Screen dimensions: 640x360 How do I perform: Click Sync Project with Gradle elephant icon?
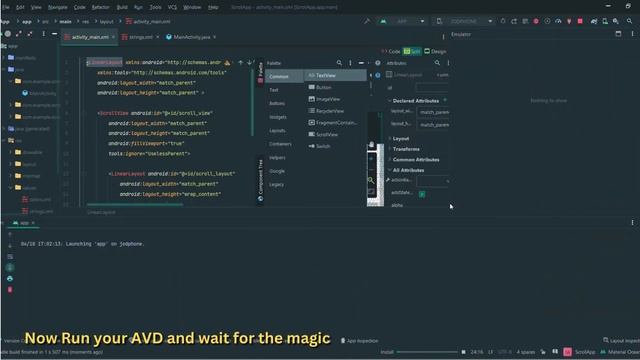[594, 21]
